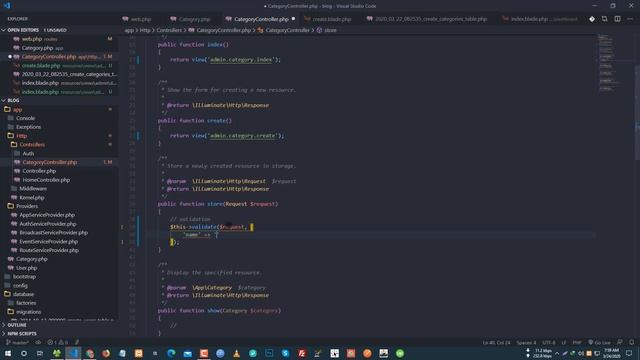
Task: Click the store breadcrumb segment
Action: click(x=327, y=30)
